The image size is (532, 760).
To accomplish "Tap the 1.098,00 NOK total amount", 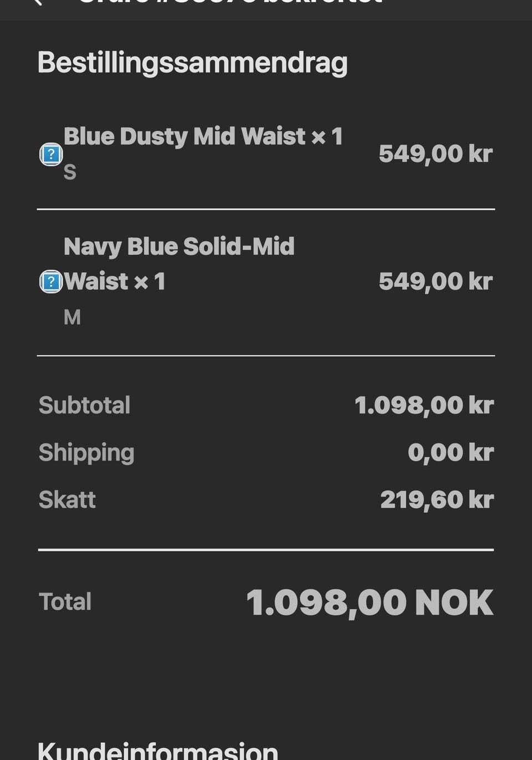I will 370,603.
